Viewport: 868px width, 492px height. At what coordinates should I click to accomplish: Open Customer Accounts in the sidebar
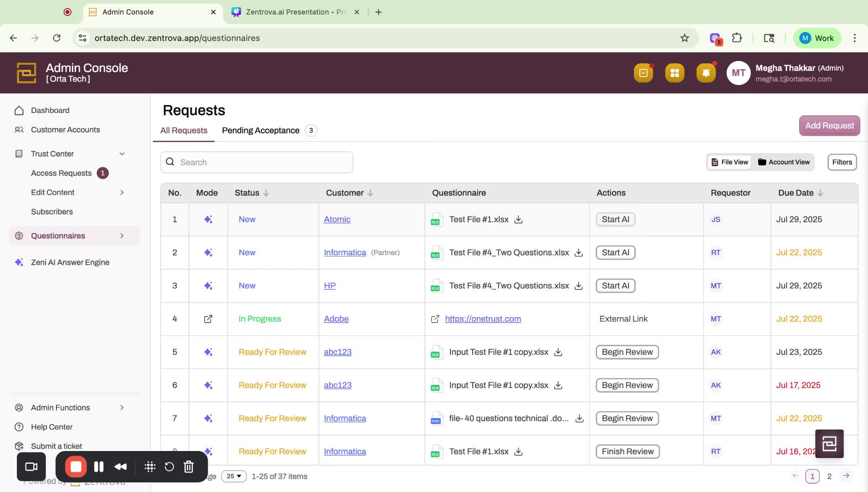[x=65, y=130]
